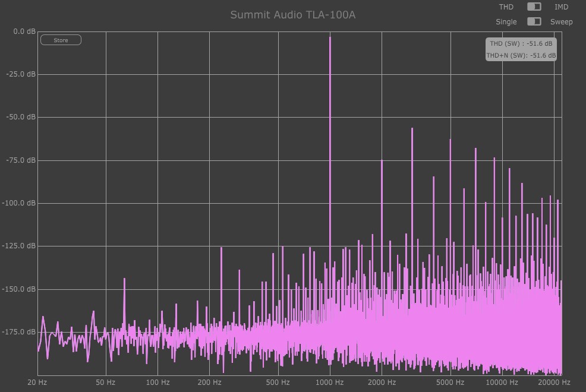The width and height of the screenshot is (586, 392).
Task: Click the 2000 Hz axis label
Action: pos(382,382)
